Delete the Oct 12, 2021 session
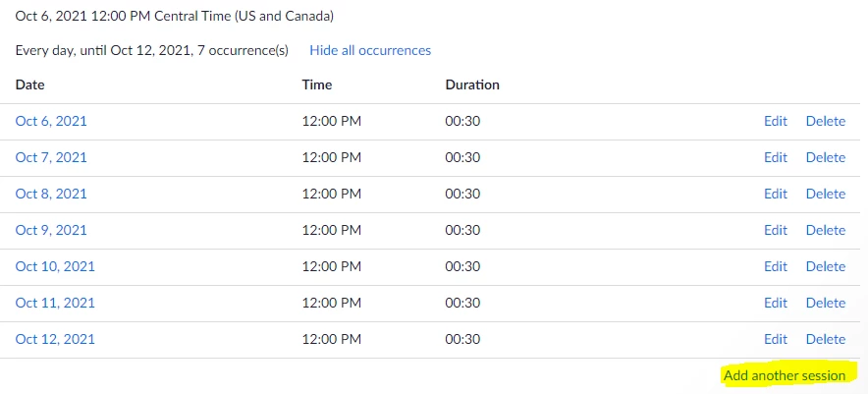The height and width of the screenshot is (394, 868). coord(825,339)
